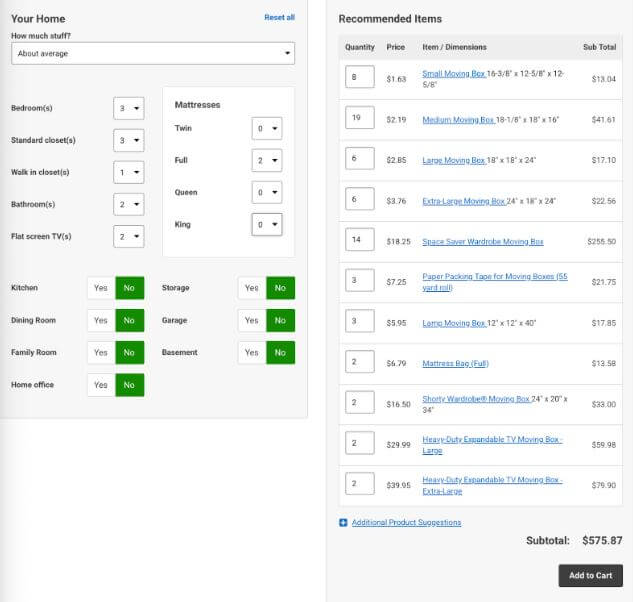Select No for Dining Room
This screenshot has height=602, width=633.
[x=130, y=321]
